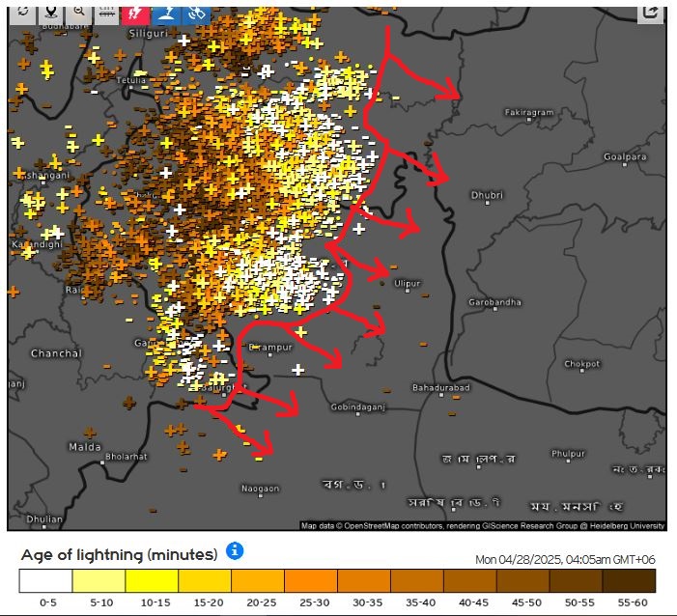This screenshot has width=677, height=616.
Task: Click the 20-25 minutes legend swatch
Action: 258,580
